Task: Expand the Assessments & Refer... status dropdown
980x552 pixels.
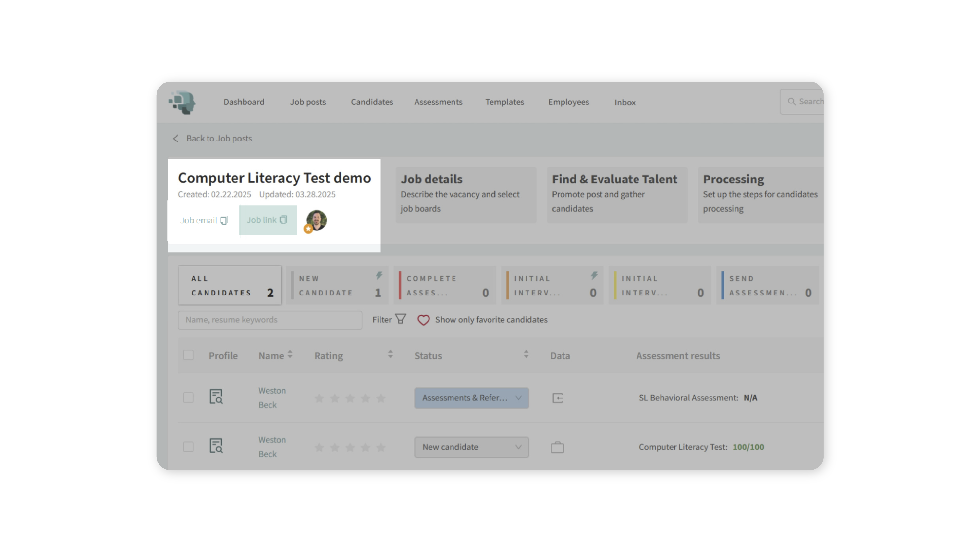Action: point(471,398)
